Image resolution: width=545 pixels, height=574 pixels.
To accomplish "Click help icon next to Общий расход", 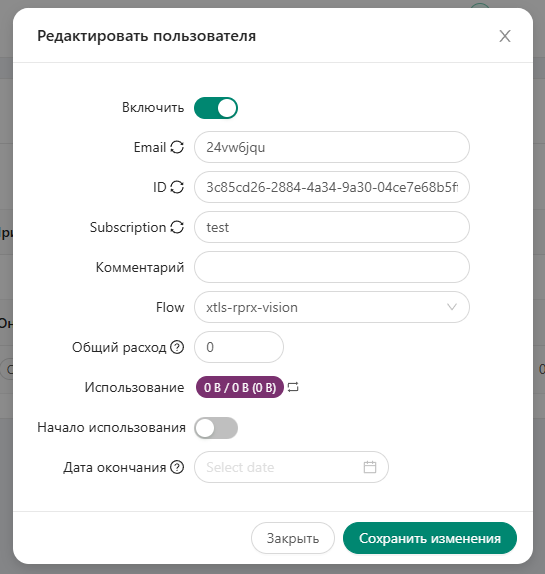I will pyautogui.click(x=178, y=347).
